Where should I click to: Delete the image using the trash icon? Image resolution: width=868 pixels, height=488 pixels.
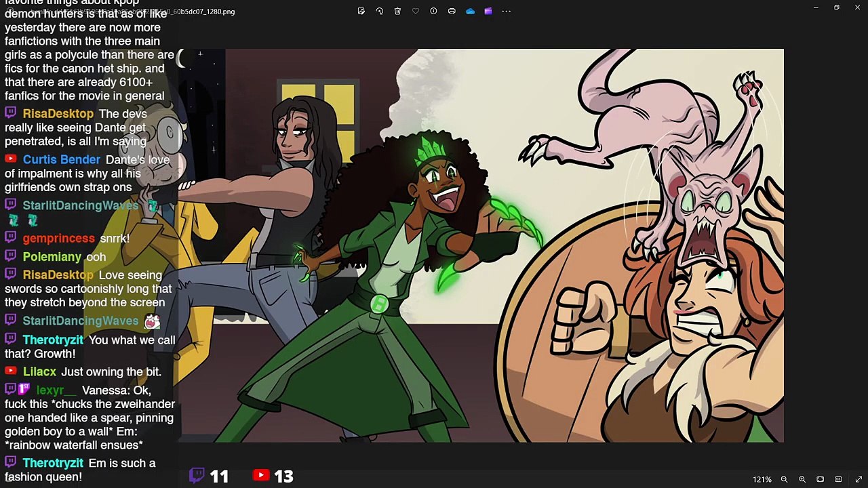[397, 11]
